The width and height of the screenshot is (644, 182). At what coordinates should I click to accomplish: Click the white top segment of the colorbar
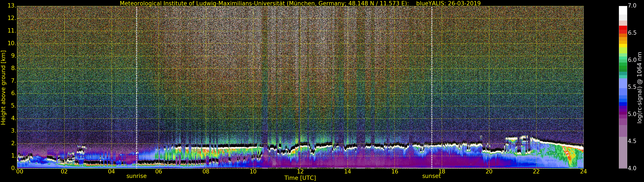(x=623, y=10)
